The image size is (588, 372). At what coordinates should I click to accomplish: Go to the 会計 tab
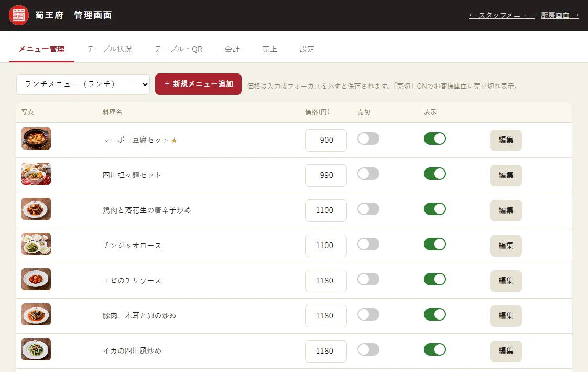[x=232, y=49]
